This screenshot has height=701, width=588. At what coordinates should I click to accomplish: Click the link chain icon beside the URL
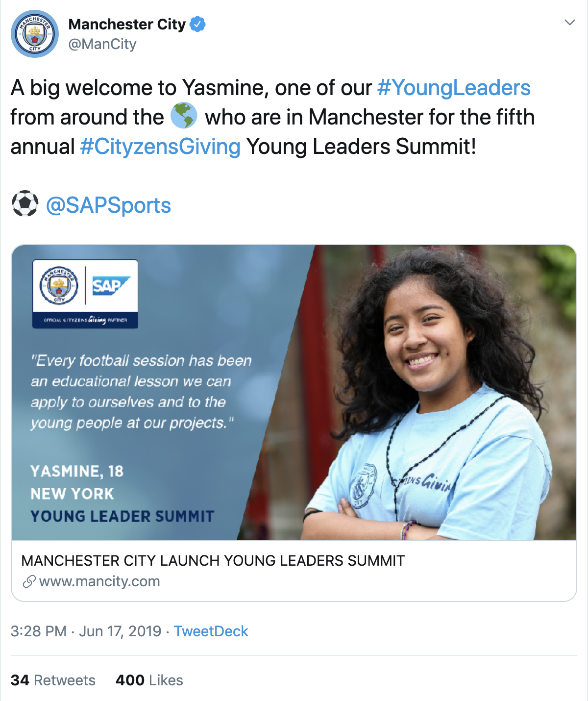pyautogui.click(x=29, y=582)
